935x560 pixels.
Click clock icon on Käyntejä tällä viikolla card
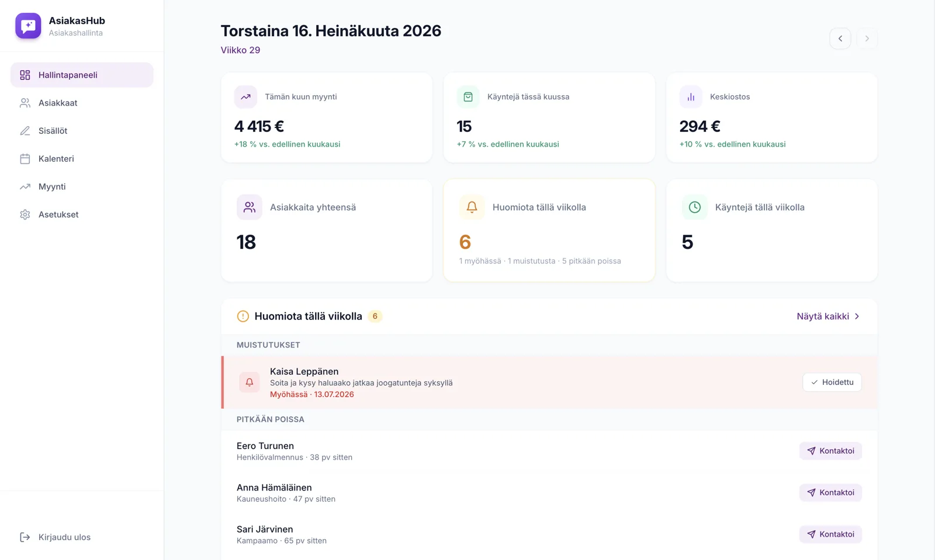695,207
